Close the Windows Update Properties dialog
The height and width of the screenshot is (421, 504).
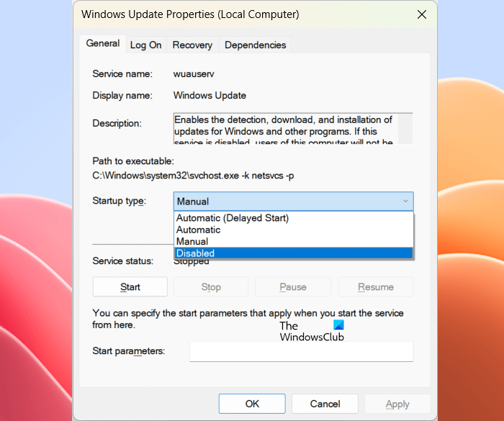click(x=421, y=14)
